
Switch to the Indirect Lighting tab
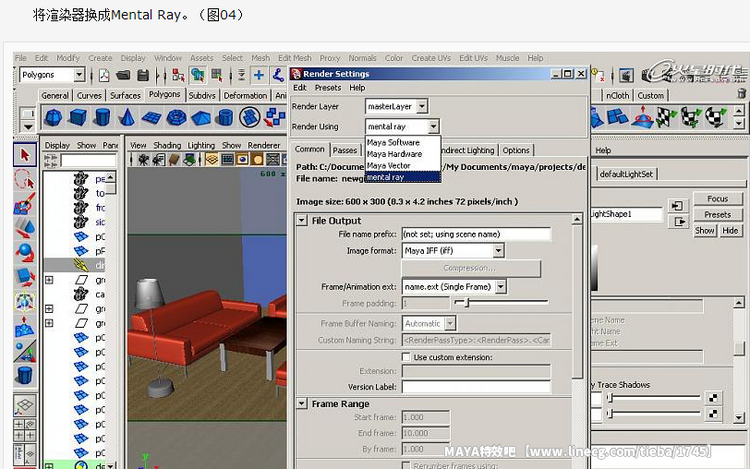click(x=468, y=150)
